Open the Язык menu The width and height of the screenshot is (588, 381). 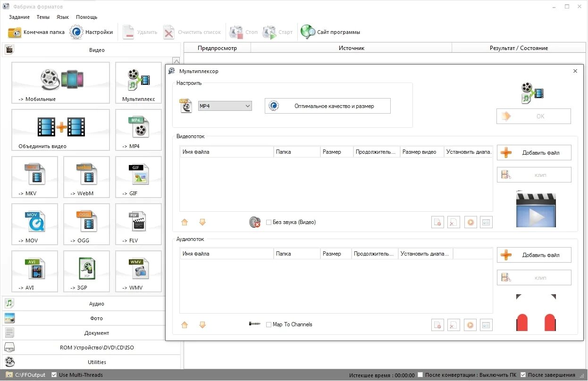(63, 17)
